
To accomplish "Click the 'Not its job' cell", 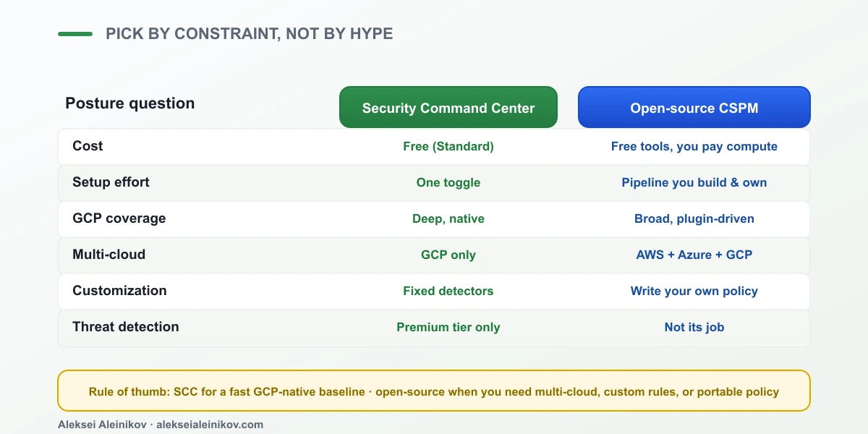I will point(694,327).
